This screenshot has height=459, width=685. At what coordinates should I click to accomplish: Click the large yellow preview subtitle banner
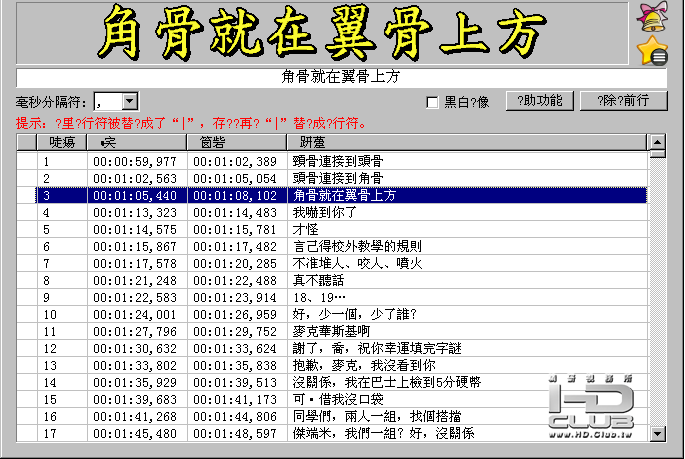[x=322, y=33]
